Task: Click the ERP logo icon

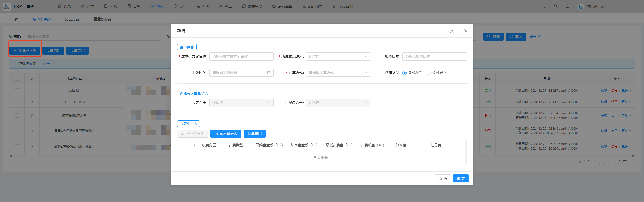Action: pyautogui.click(x=7, y=6)
